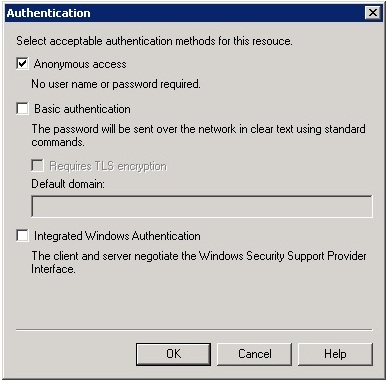This screenshot has width=388, height=382.
Task: Open the Help button for authentication
Action: 335,354
